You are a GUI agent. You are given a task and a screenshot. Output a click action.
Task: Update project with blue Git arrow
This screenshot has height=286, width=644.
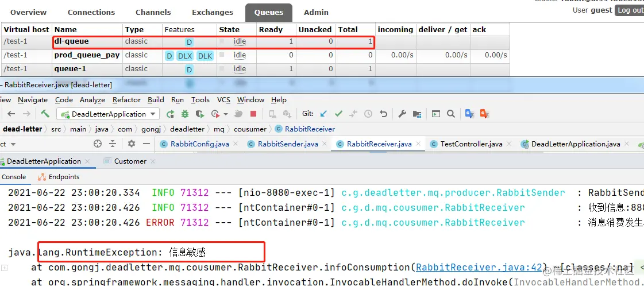point(323,114)
